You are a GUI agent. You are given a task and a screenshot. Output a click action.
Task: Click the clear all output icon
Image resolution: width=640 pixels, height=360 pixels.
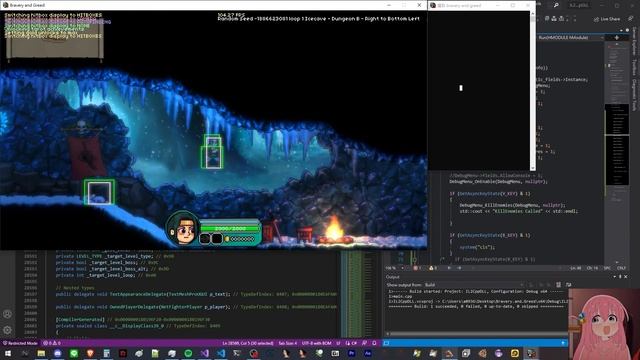tap(558, 285)
